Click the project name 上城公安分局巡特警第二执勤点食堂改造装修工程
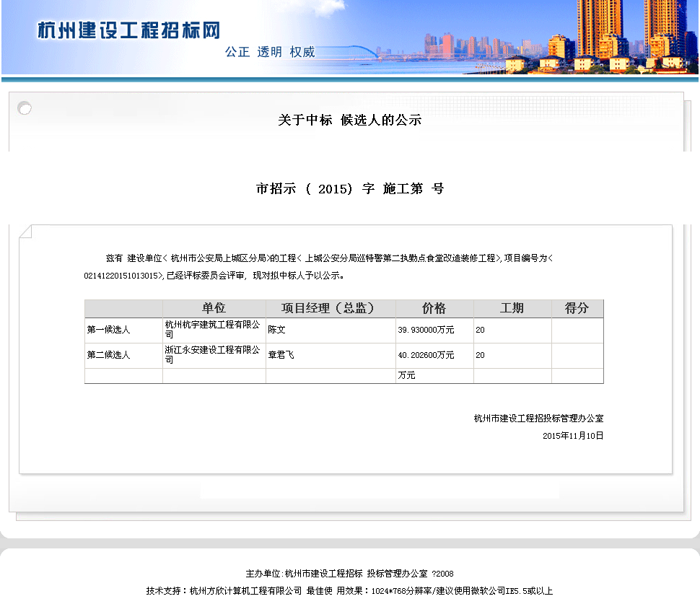This screenshot has height=604, width=700. click(x=401, y=258)
